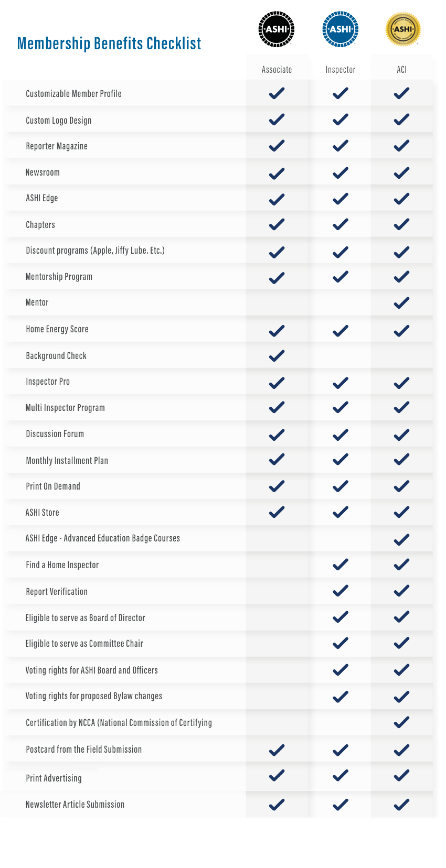Image resolution: width=446 pixels, height=868 pixels.
Task: Click Inspector checkmark for Report Verification
Action: point(340,591)
